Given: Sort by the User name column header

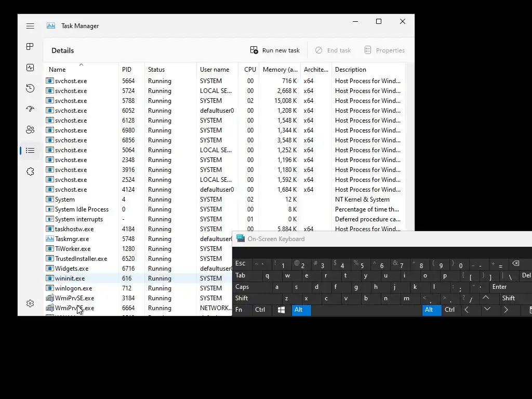Looking at the screenshot, I should [217, 69].
